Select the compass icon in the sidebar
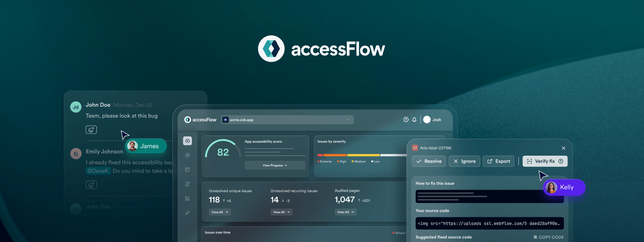This screenshot has height=242, width=644. [x=187, y=155]
